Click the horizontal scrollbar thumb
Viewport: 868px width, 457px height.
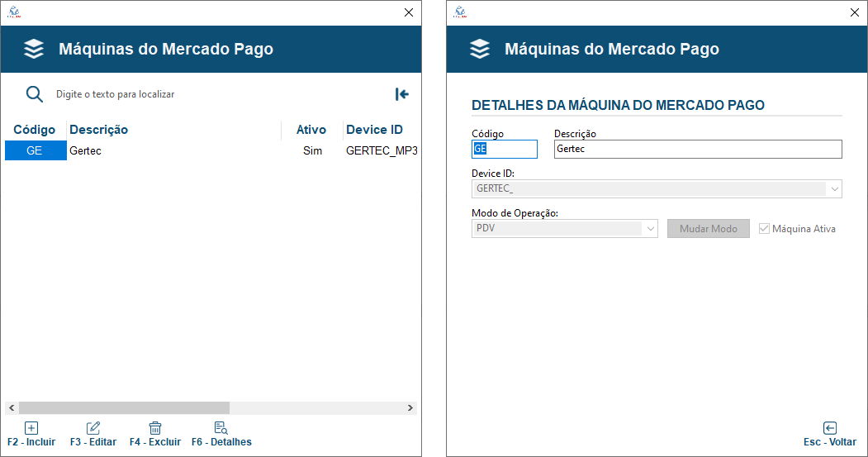124,407
